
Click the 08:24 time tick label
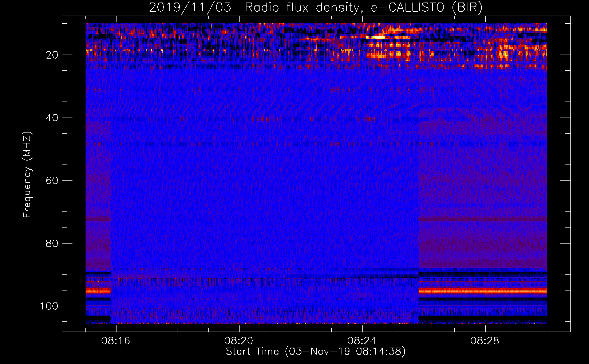[x=362, y=341]
